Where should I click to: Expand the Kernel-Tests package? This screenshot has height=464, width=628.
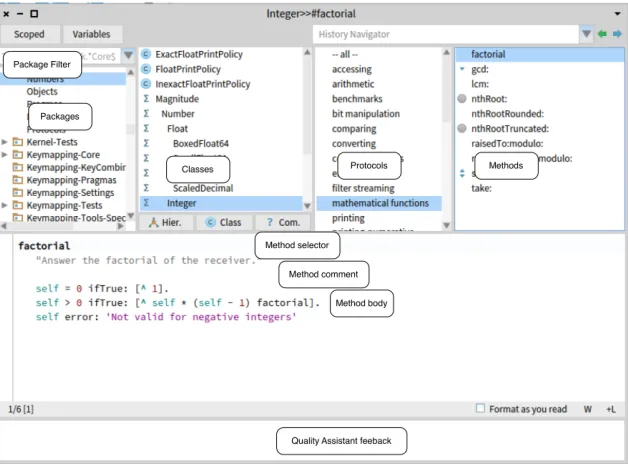[x=4, y=142]
